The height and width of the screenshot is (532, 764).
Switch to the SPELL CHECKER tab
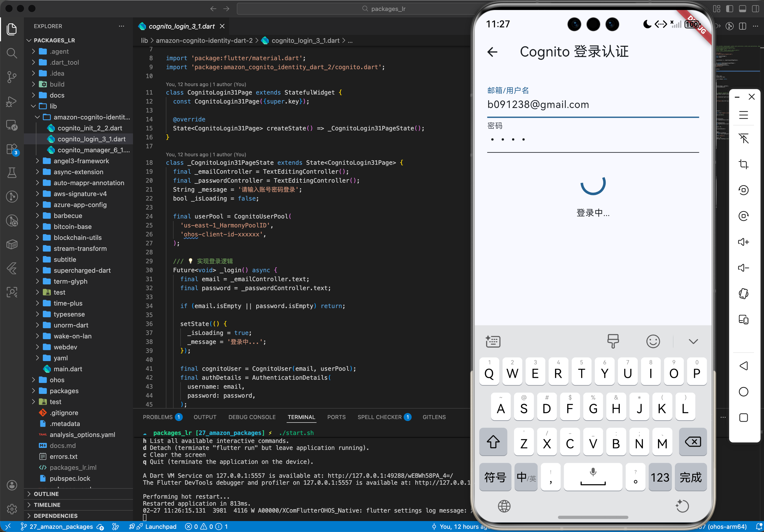click(384, 417)
